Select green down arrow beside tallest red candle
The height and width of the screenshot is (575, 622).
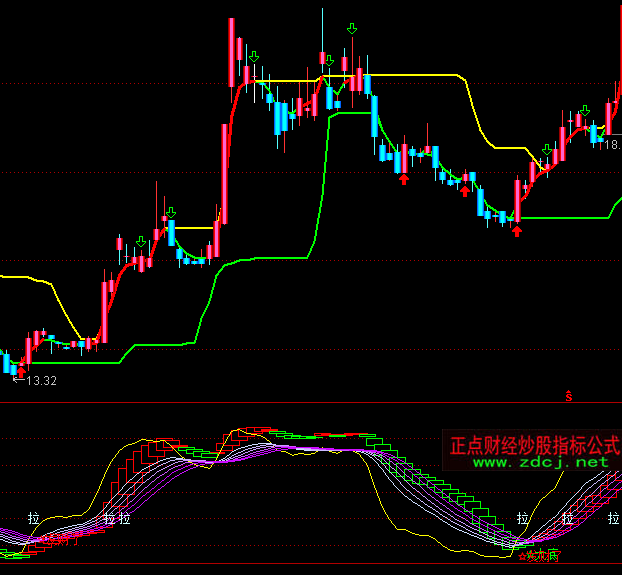coord(254,57)
